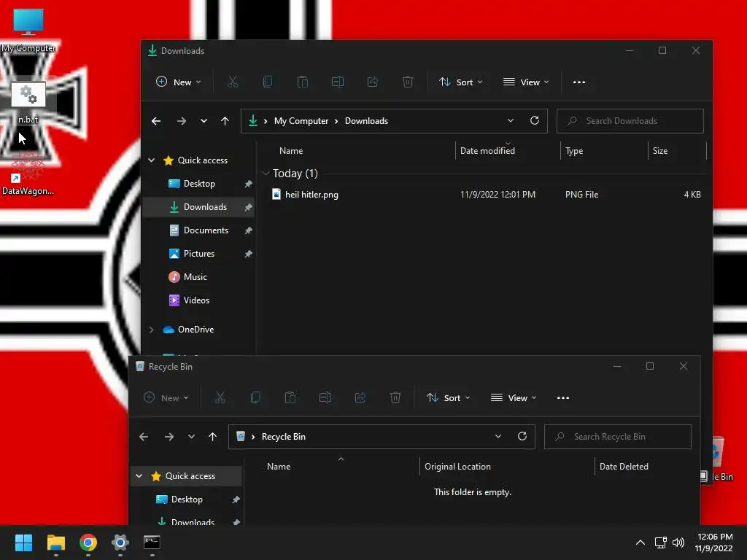Image resolution: width=747 pixels, height=560 pixels.
Task: Open the Start menu
Action: pos(23,542)
